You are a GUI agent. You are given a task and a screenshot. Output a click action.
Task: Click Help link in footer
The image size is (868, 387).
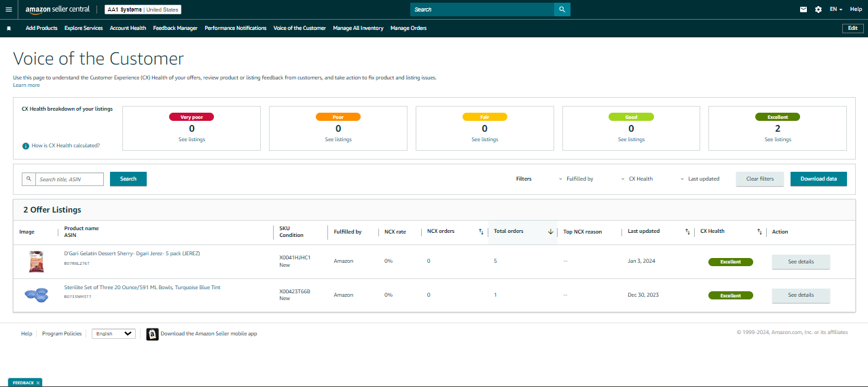click(x=26, y=334)
